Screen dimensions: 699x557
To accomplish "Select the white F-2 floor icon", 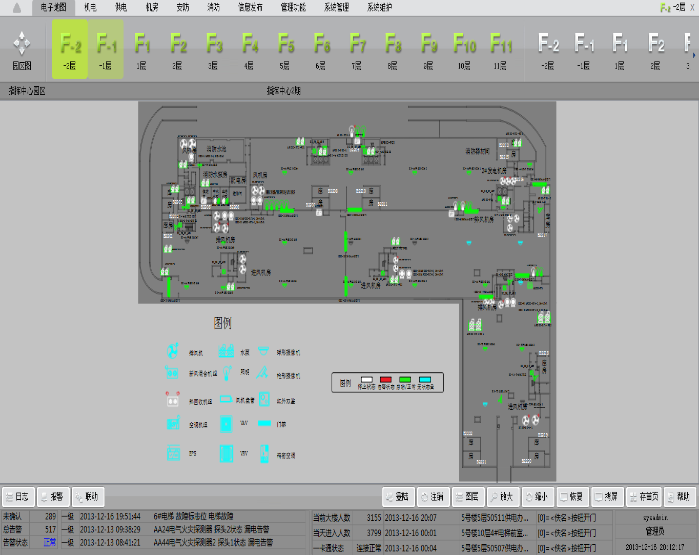I will 548,50.
